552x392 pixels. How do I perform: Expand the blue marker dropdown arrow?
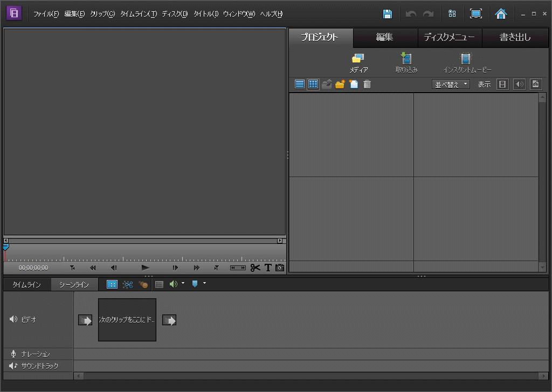[204, 283]
